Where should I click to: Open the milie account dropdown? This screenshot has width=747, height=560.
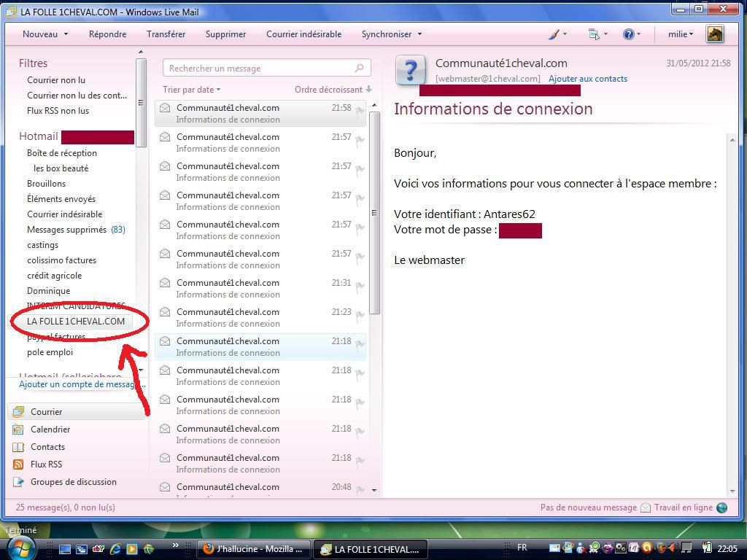coord(680,34)
